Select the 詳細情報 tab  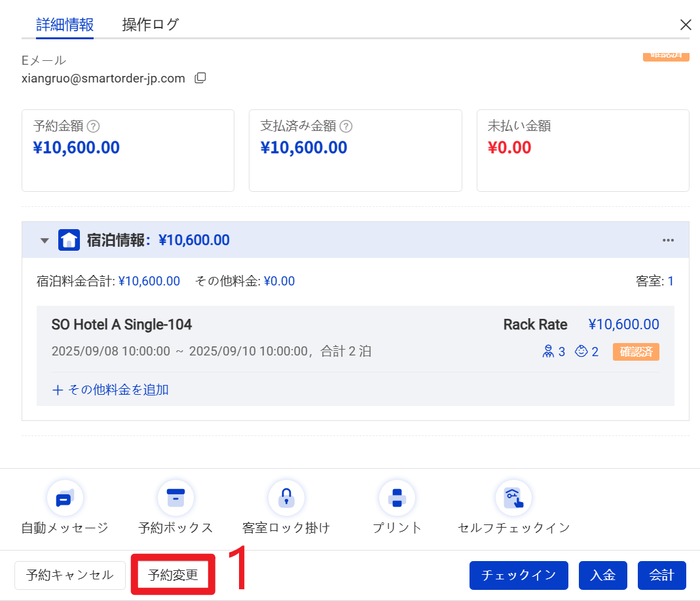point(65,25)
